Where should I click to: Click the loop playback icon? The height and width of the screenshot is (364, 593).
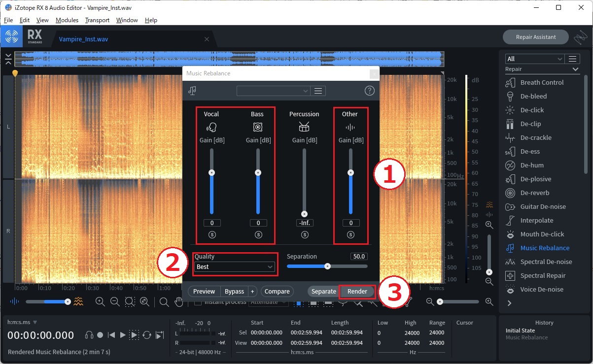(x=147, y=335)
